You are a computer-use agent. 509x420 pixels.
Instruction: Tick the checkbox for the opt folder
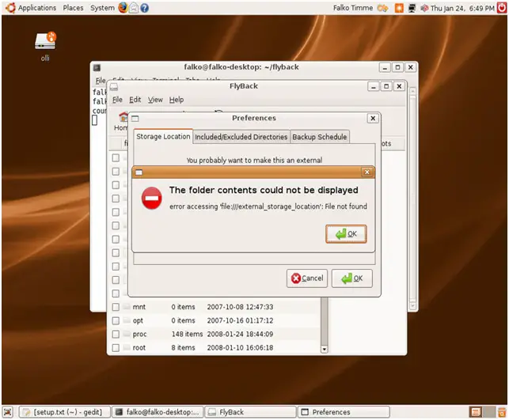point(116,320)
